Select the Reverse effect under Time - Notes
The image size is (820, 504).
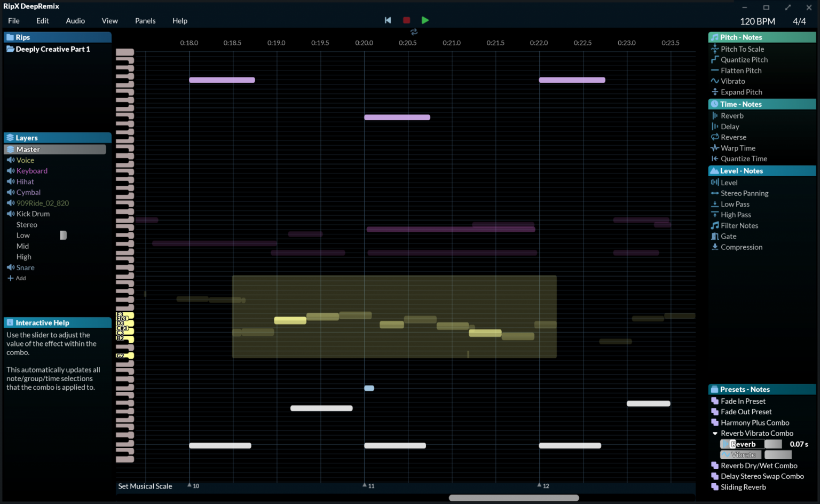[733, 137]
